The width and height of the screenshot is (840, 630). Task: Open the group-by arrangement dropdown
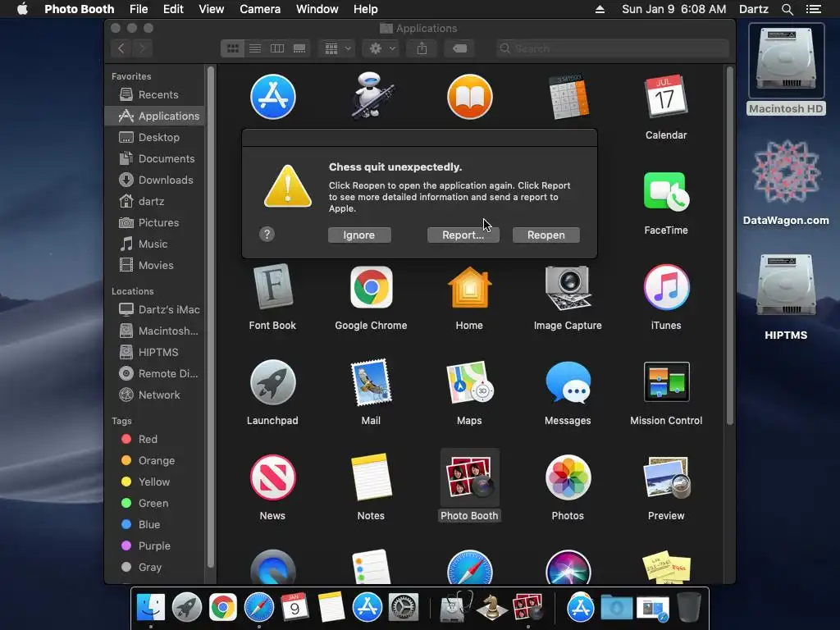point(337,48)
